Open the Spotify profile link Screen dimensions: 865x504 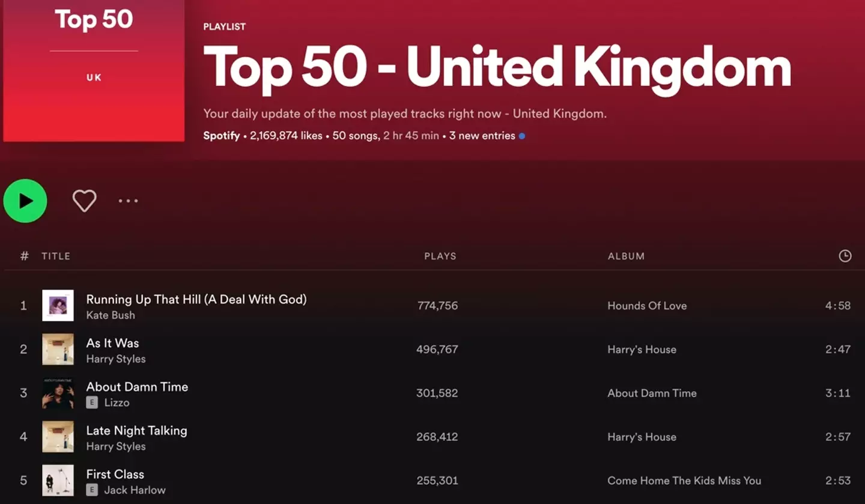pos(221,136)
